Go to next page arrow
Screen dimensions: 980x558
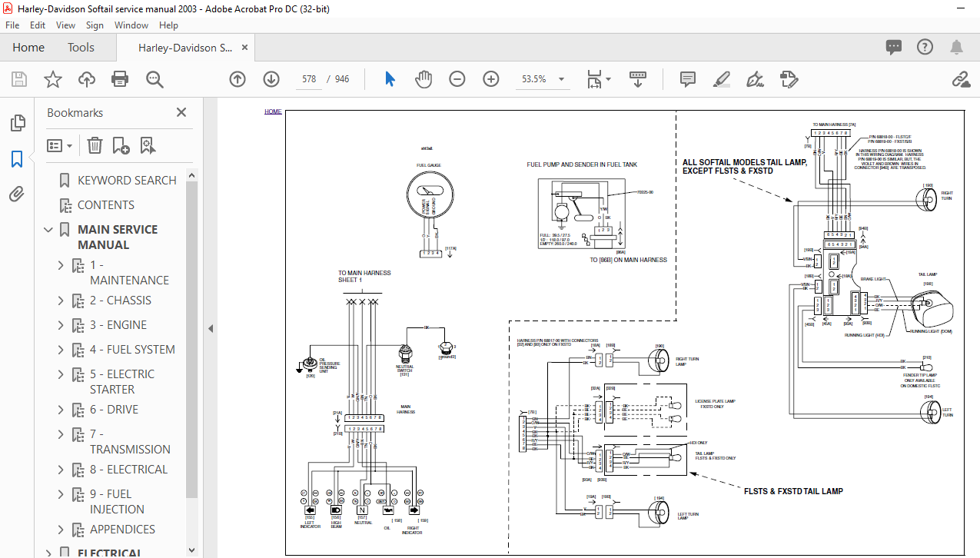coord(271,79)
